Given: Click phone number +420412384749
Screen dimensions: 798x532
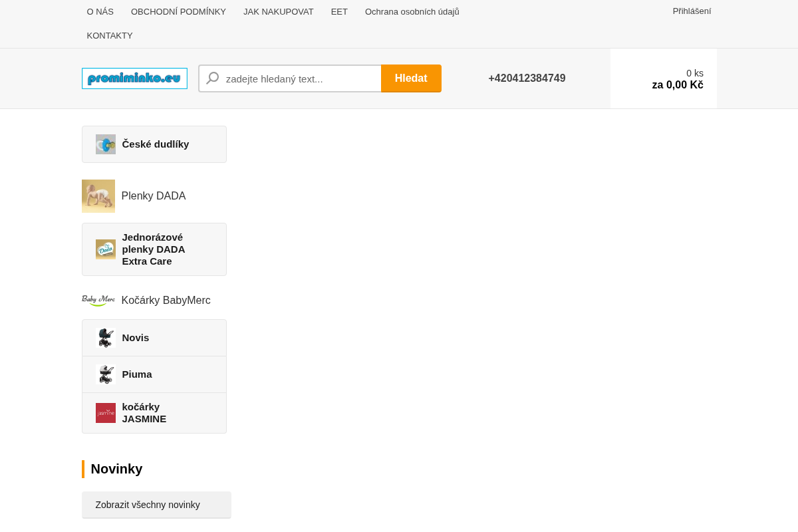Looking at the screenshot, I should (x=527, y=78).
